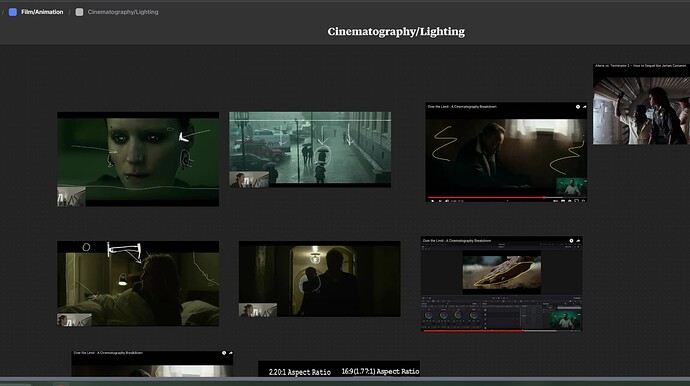The height and width of the screenshot is (386, 690).
Task: Click red progress bar on color grading screenshot
Action: point(473,331)
